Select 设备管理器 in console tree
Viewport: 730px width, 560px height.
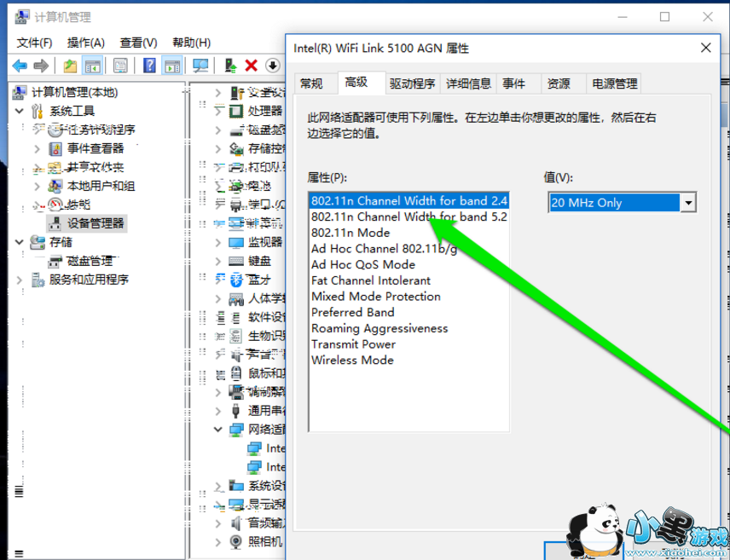point(96,223)
